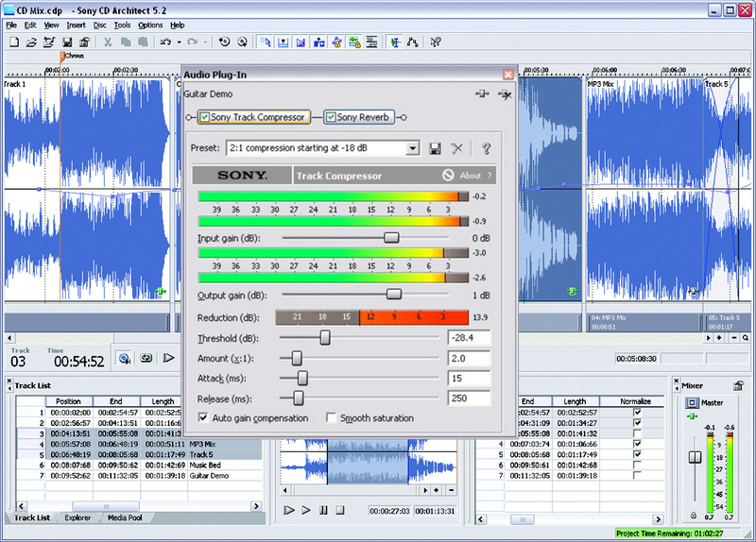Click the About link in compressor header

click(x=470, y=176)
